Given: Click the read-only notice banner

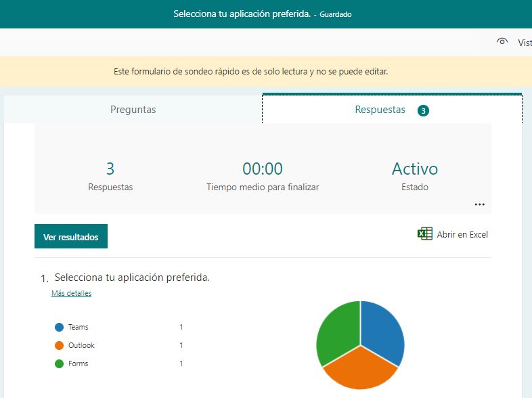Looking at the screenshot, I should point(250,71).
